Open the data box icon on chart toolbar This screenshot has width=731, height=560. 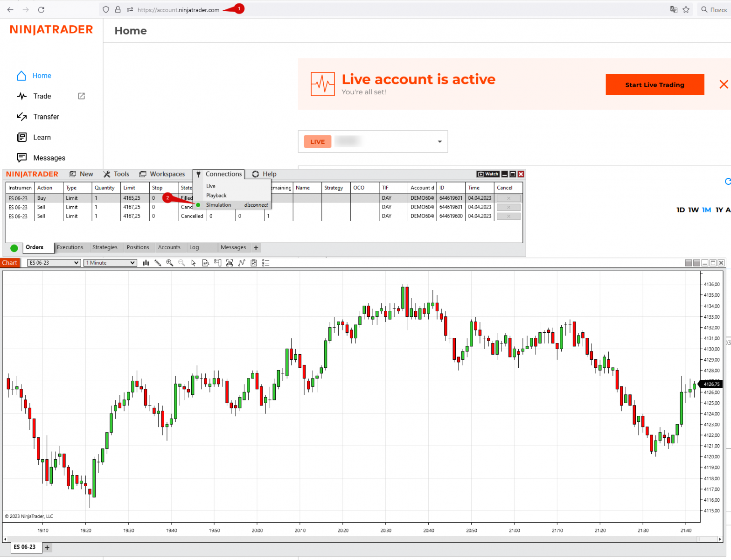[x=206, y=263]
